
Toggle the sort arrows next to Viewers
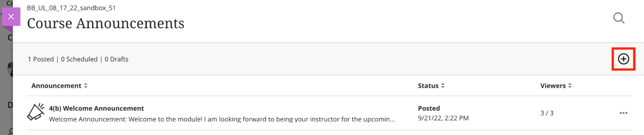tap(570, 86)
